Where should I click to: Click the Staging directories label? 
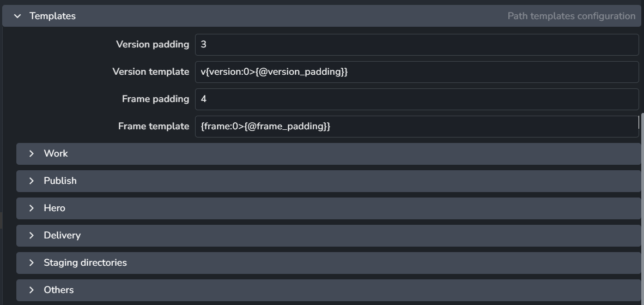point(85,263)
